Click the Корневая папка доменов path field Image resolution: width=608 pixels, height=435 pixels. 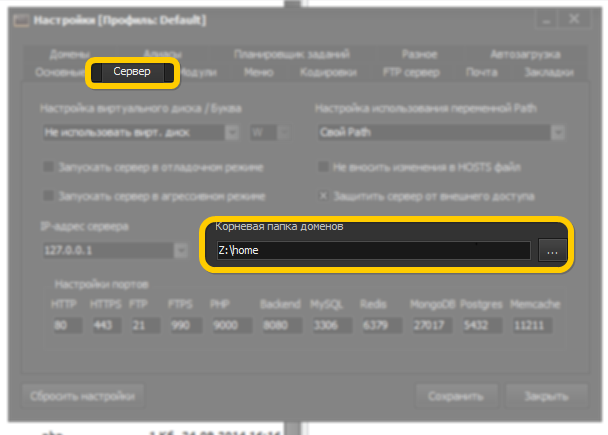(x=372, y=251)
